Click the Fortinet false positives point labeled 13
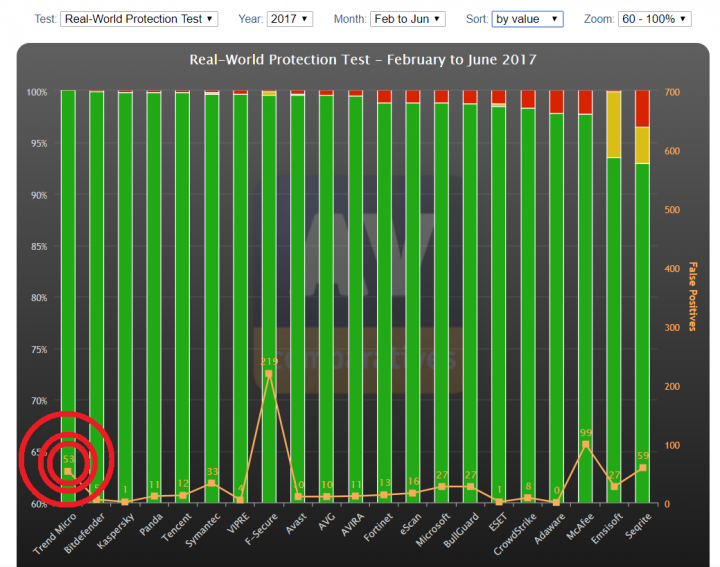This screenshot has height=567, width=720. click(x=384, y=495)
